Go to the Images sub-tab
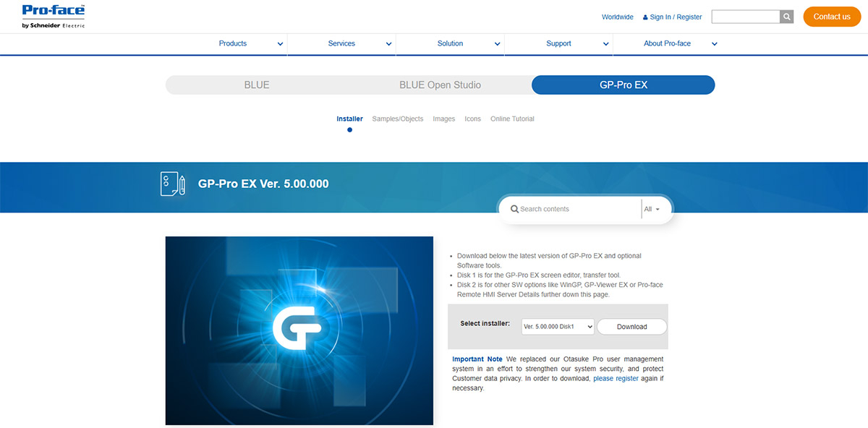868x428 pixels. pyautogui.click(x=444, y=119)
